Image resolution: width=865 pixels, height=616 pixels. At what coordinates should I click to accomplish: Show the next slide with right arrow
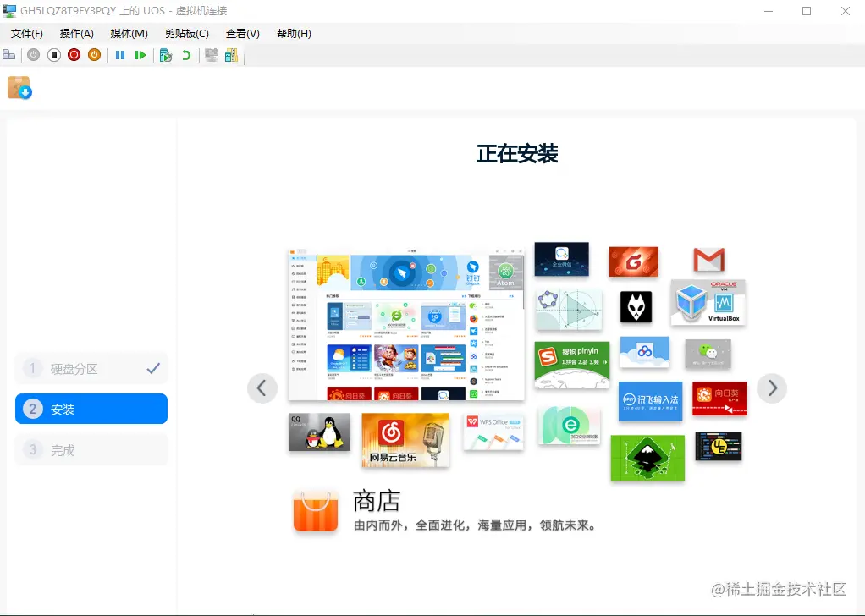772,388
